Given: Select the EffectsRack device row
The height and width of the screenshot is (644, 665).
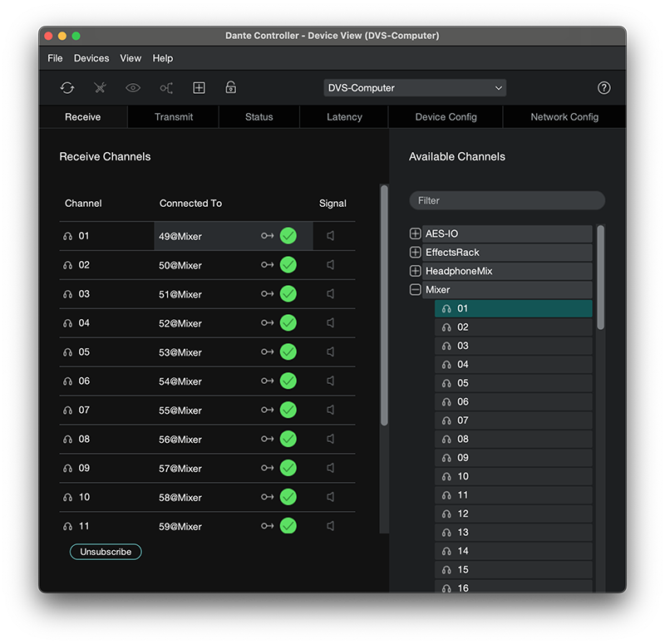Looking at the screenshot, I should coord(507,253).
